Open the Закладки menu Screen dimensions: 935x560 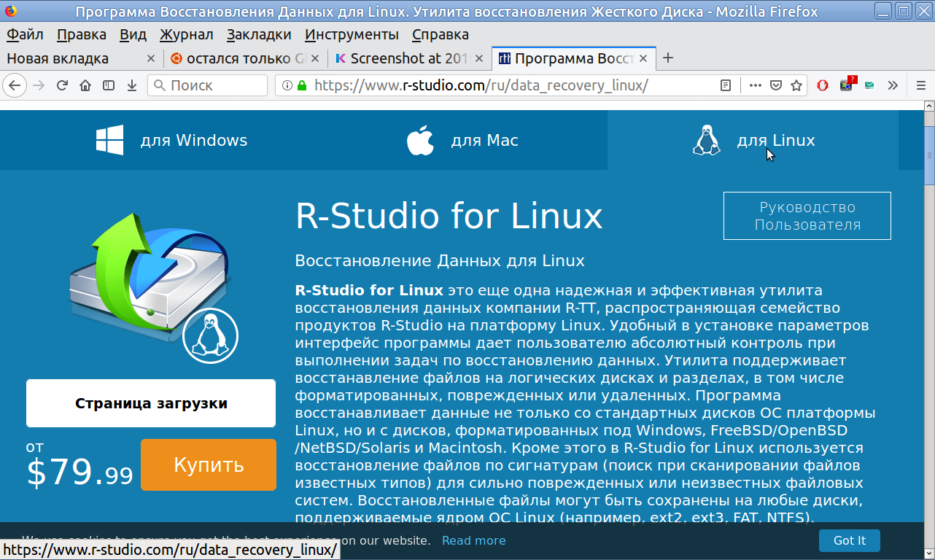pyautogui.click(x=259, y=34)
